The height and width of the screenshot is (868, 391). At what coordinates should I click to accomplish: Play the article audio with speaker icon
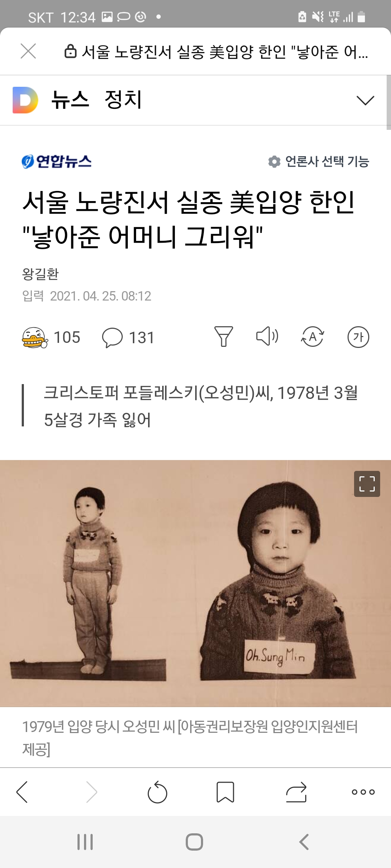pyautogui.click(x=267, y=336)
